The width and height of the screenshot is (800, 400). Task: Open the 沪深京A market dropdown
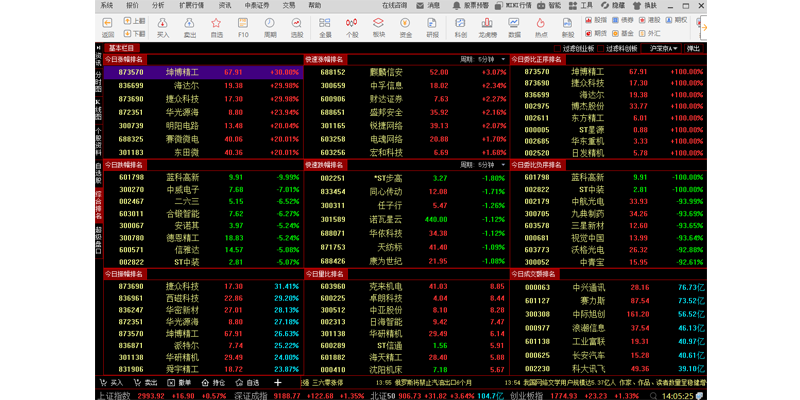click(662, 49)
